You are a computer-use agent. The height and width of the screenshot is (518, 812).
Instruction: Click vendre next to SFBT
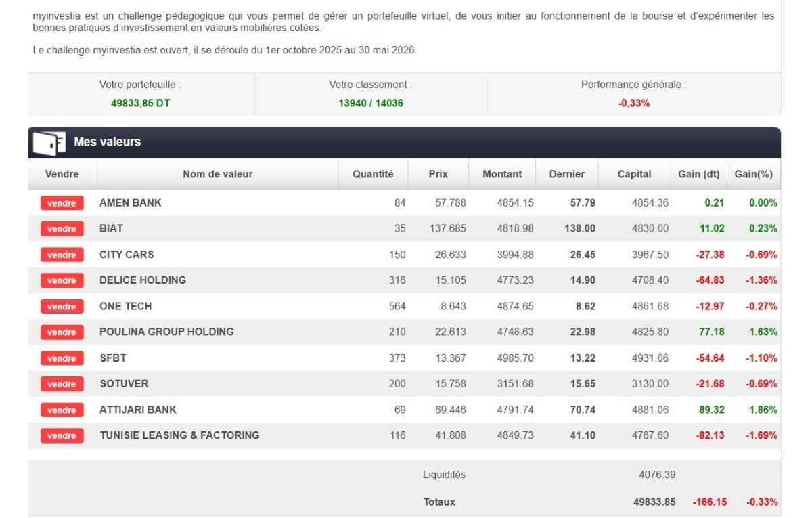tap(62, 358)
